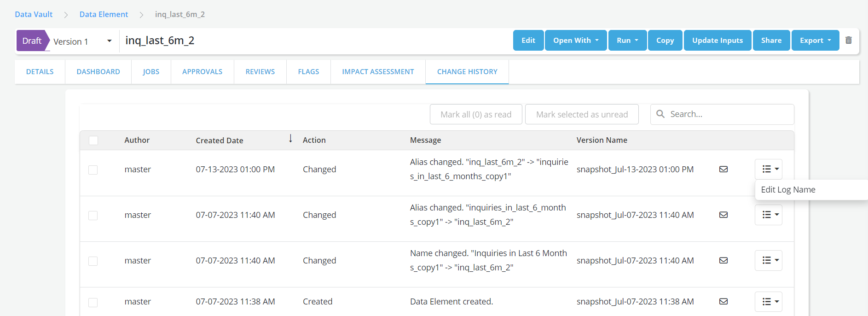This screenshot has height=316, width=868.
Task: Expand the Version 1 dropdown
Action: (x=109, y=41)
